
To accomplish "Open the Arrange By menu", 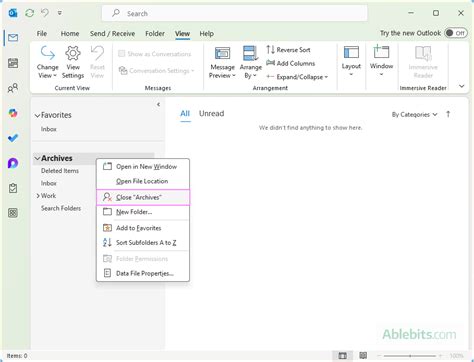I will [x=251, y=62].
